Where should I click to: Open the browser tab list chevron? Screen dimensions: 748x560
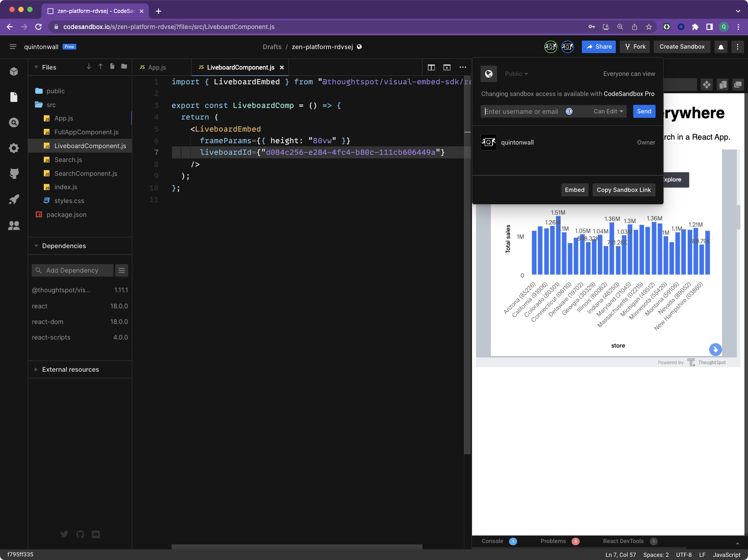tap(738, 11)
